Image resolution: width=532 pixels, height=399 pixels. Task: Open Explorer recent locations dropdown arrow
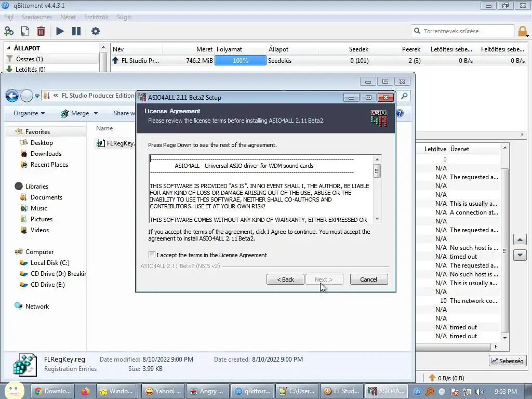37,96
